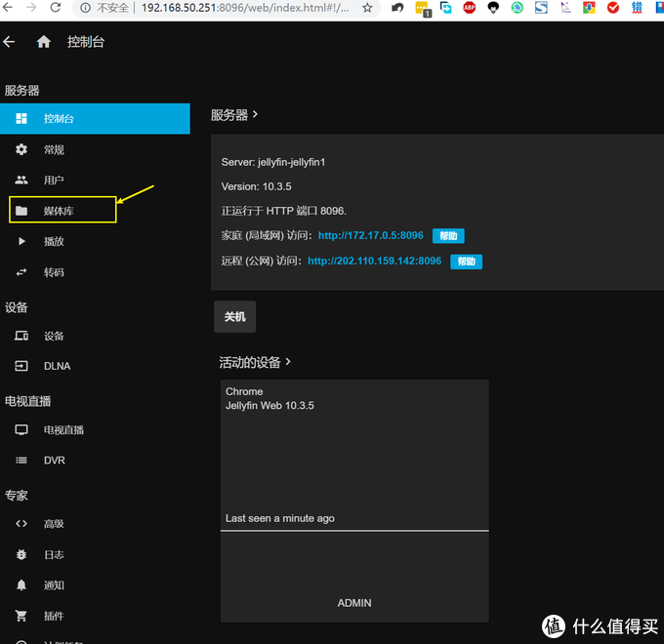The image size is (664, 644).
Task: Select 用户 in the sidebar
Action: (x=54, y=181)
